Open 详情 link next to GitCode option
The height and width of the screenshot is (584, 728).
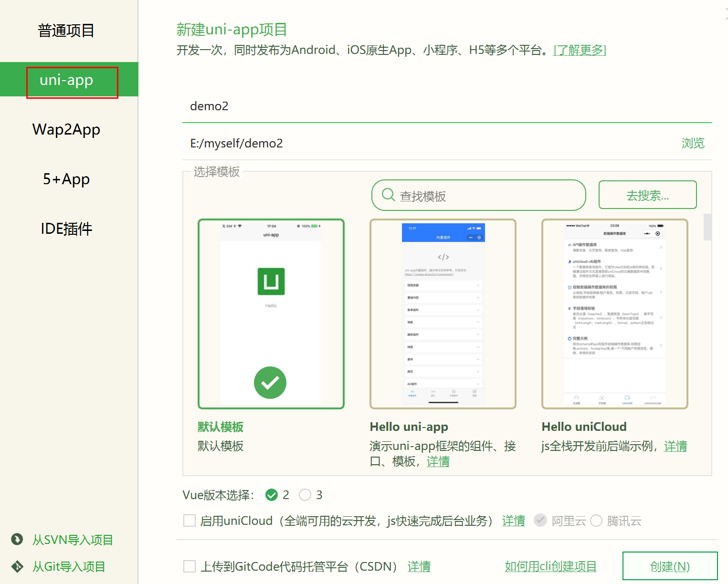[419, 566]
